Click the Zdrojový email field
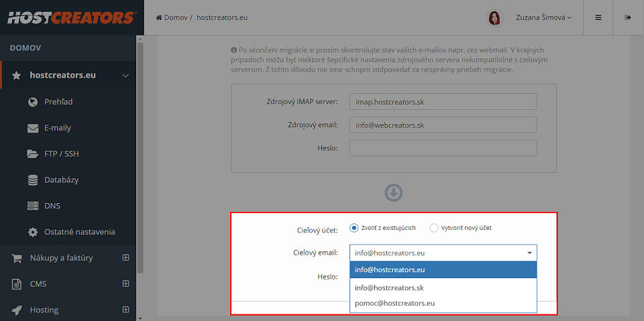Image resolution: width=644 pixels, height=321 pixels. click(x=443, y=125)
